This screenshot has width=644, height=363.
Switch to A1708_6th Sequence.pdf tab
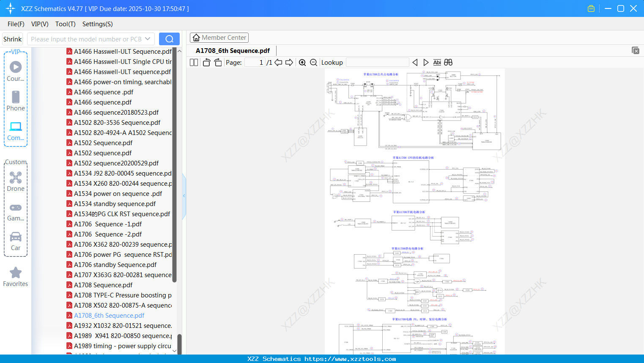click(233, 51)
